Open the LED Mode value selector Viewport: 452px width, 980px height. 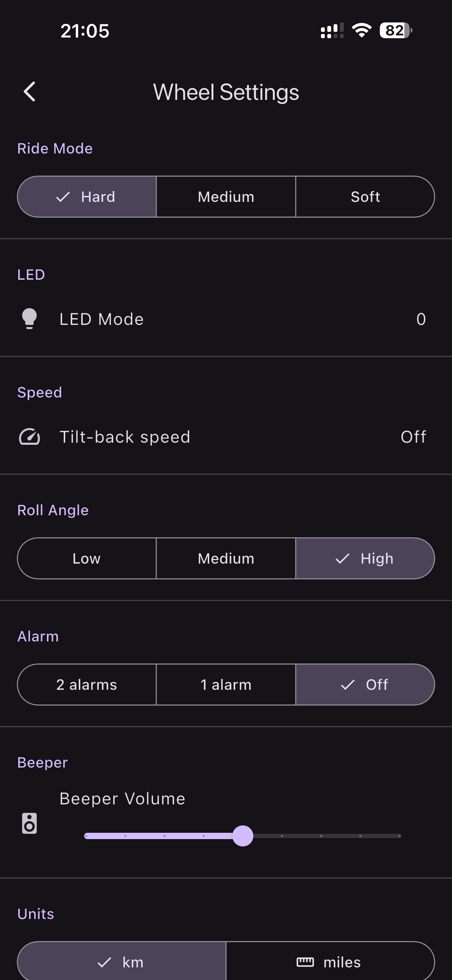(x=421, y=319)
